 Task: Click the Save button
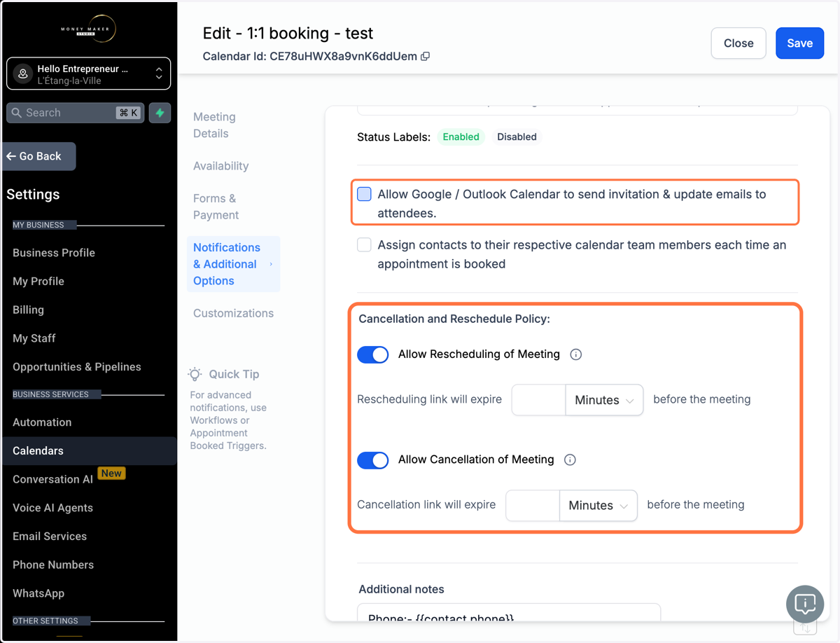coord(799,43)
